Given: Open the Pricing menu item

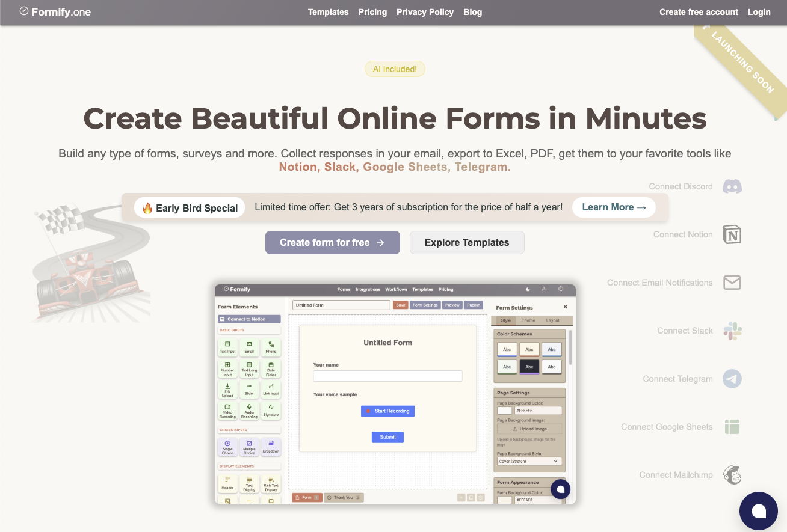Looking at the screenshot, I should [x=372, y=12].
